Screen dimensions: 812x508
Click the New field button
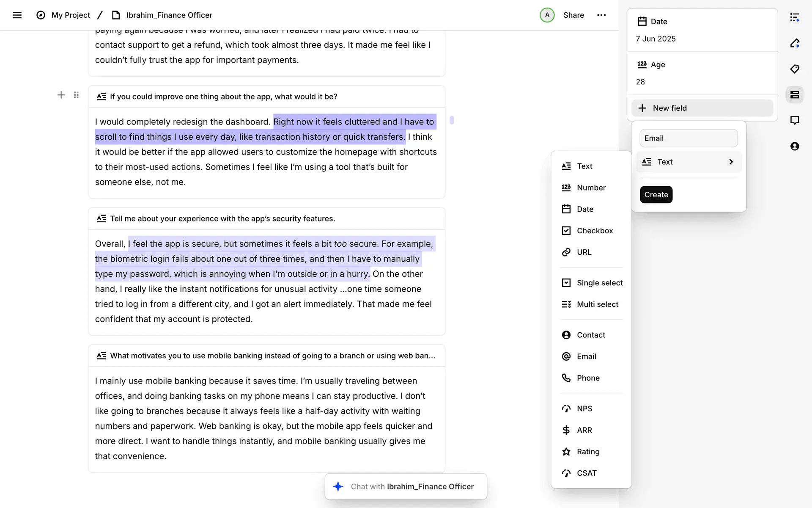[x=702, y=108]
